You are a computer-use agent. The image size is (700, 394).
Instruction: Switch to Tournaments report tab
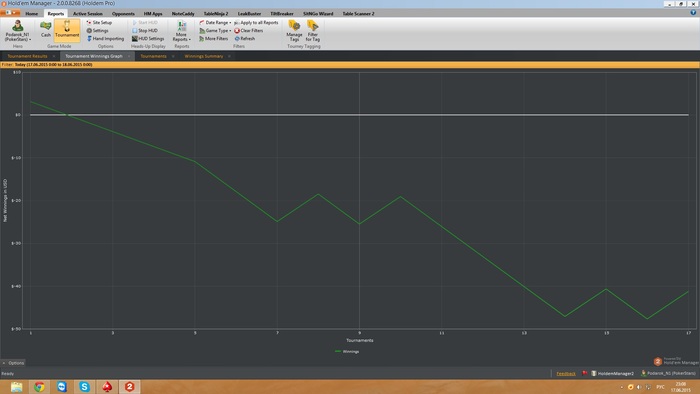[x=153, y=56]
